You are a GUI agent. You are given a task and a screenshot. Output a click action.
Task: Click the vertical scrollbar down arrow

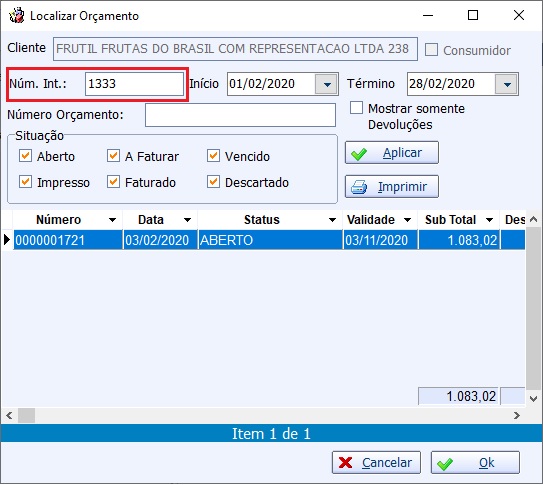point(534,398)
